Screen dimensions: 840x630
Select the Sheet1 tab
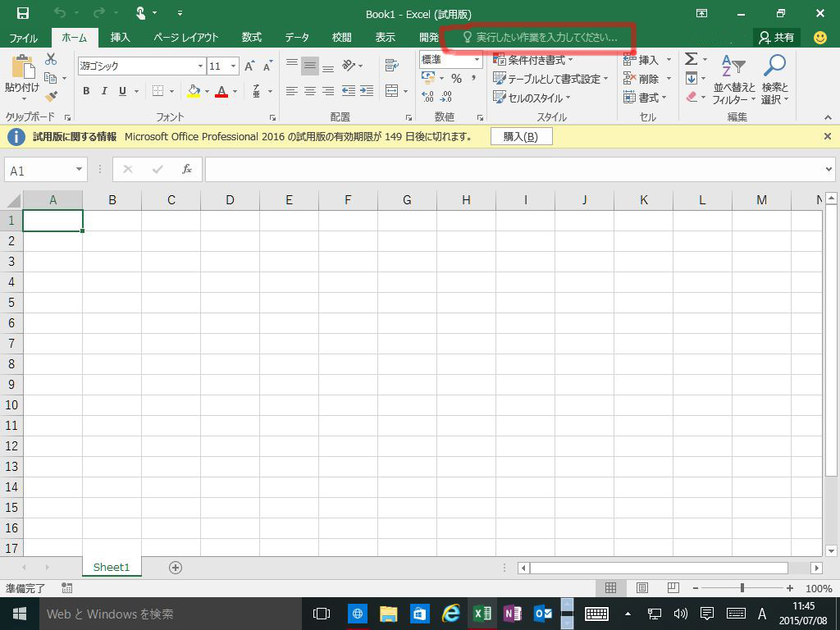click(112, 567)
